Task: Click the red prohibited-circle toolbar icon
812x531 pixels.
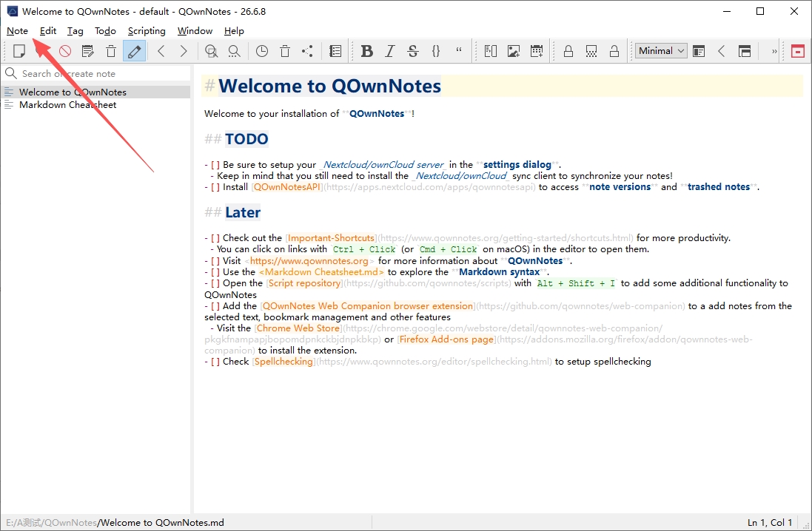Action: [64, 51]
